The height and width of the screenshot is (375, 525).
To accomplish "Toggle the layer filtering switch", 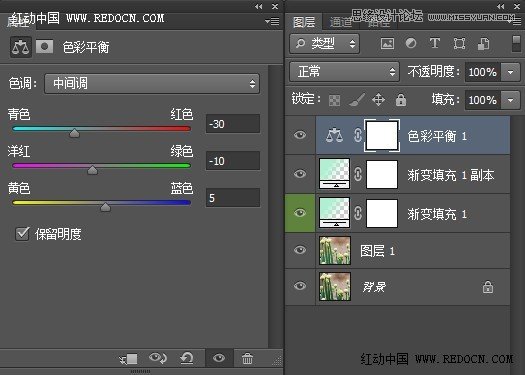I will 516,44.
